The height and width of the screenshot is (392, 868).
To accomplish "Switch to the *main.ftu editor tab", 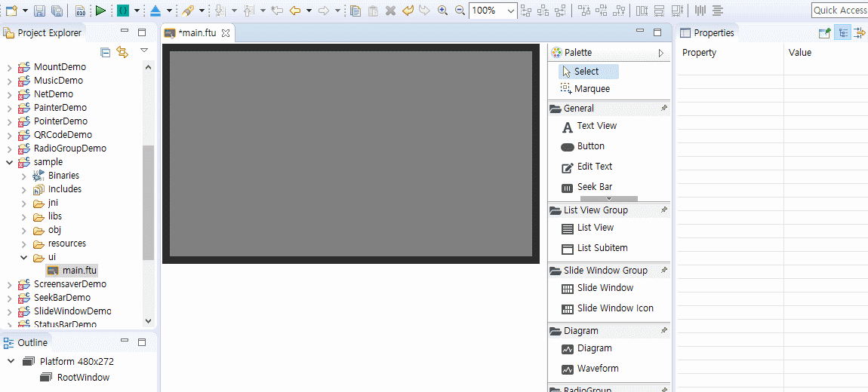I will pos(198,32).
